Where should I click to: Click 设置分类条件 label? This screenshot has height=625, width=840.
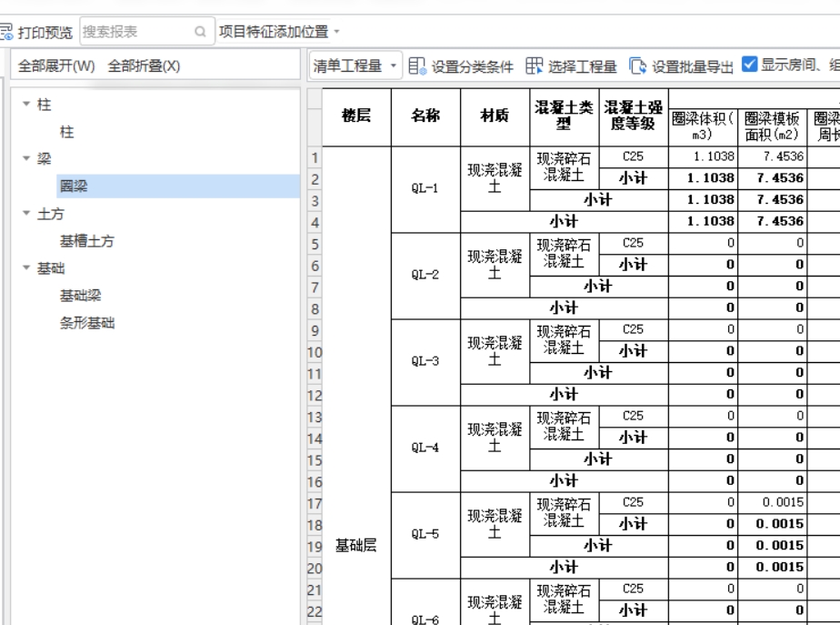click(x=473, y=66)
